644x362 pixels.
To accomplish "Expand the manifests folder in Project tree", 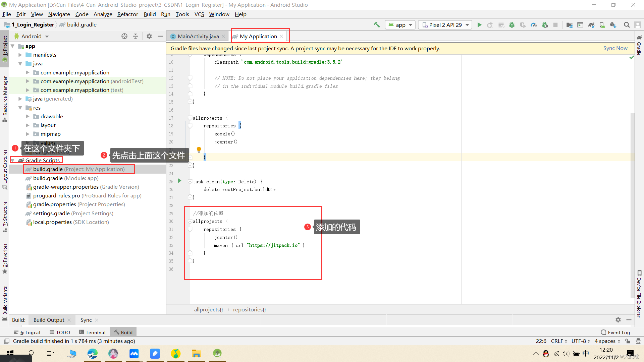I will coord(20,55).
